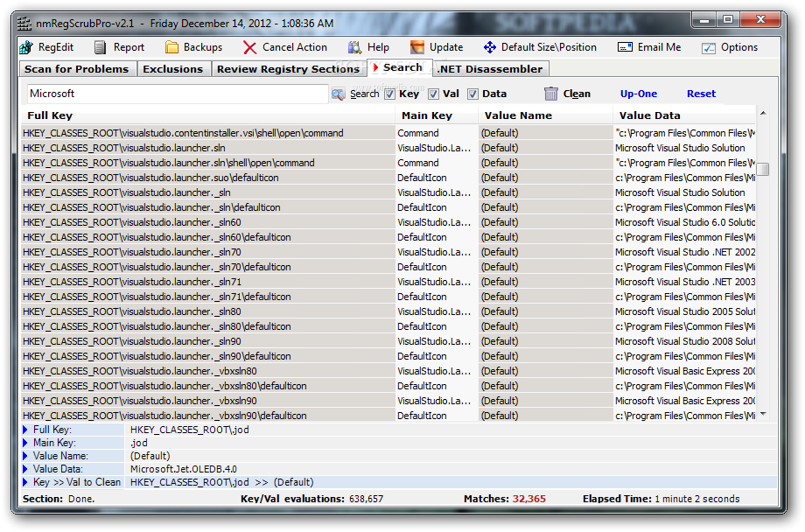Screen dimensions: 805x532
Task: Select row visualstudio.launcher._sln70\defaulticon
Action: [x=388, y=267]
